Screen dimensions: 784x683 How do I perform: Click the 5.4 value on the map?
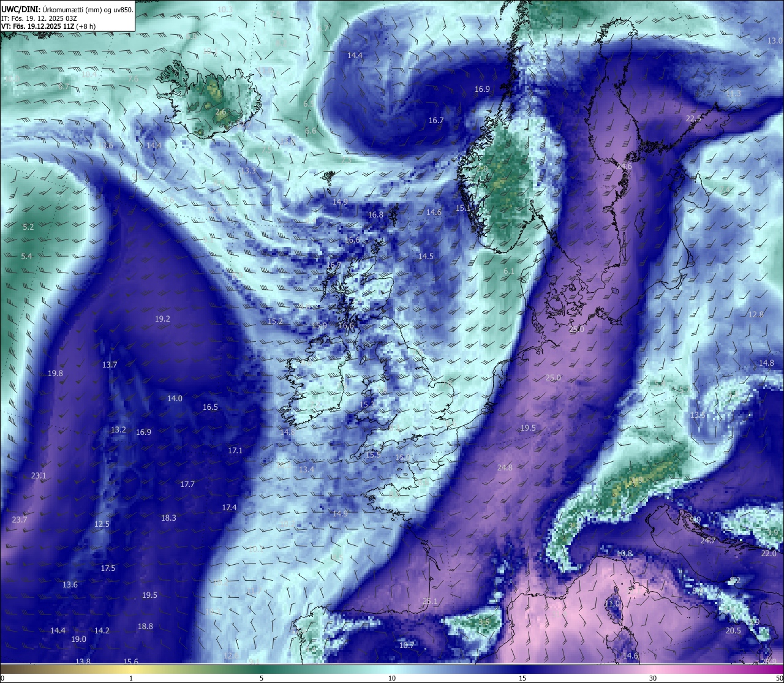point(26,256)
